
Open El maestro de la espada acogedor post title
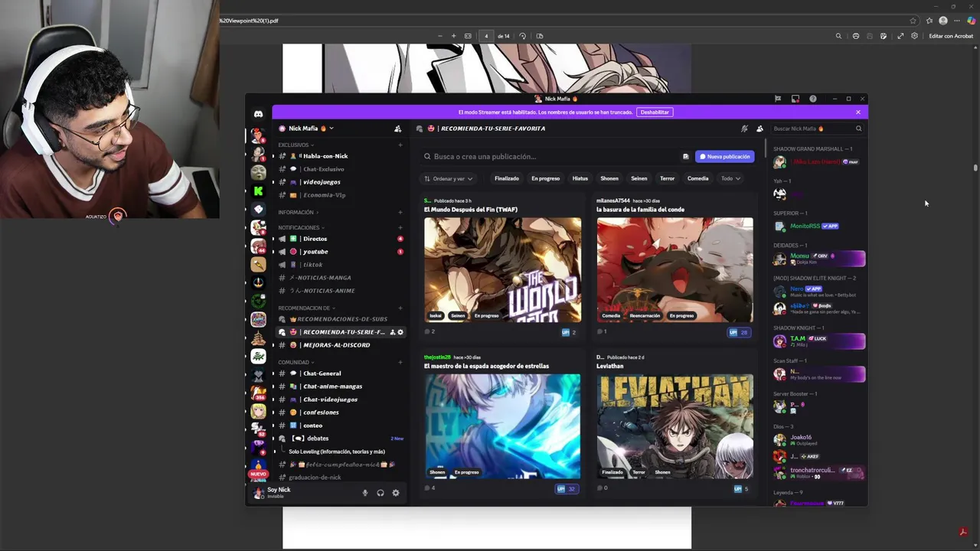(487, 366)
